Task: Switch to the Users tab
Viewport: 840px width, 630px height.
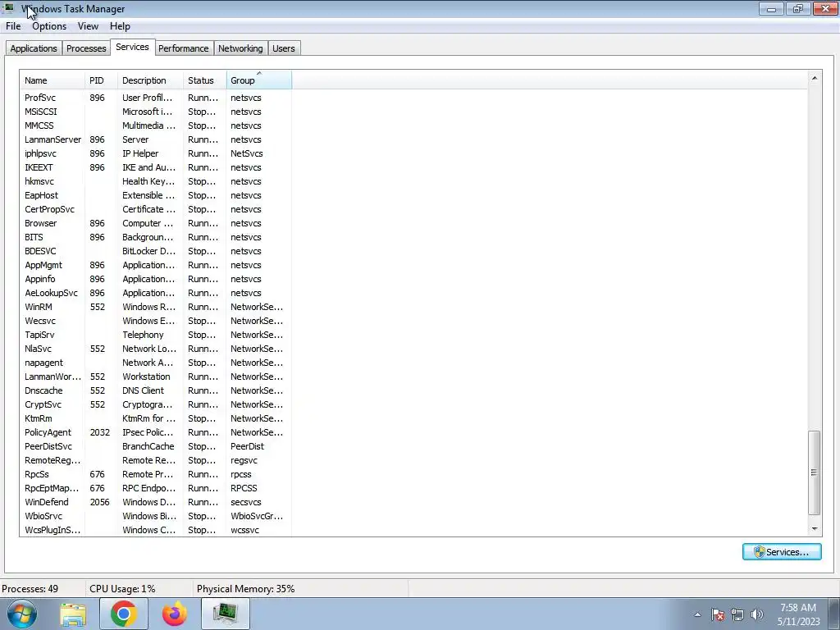Action: pos(284,48)
